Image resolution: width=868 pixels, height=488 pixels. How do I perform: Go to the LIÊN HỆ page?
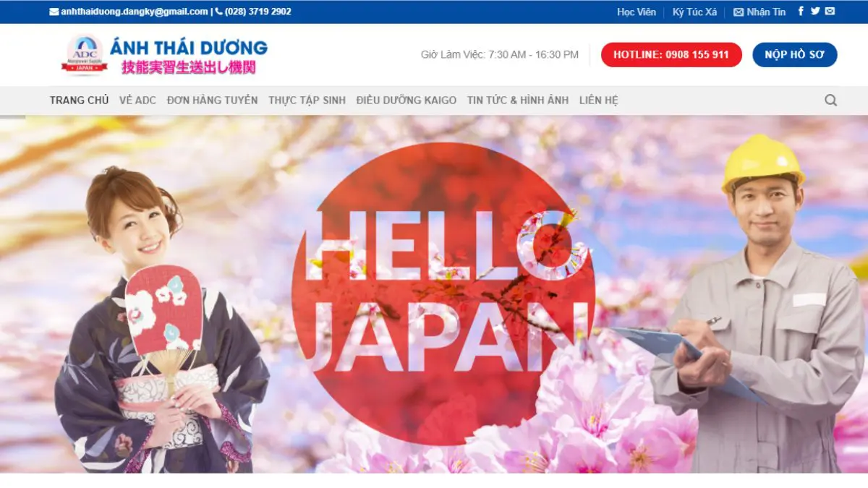point(598,100)
